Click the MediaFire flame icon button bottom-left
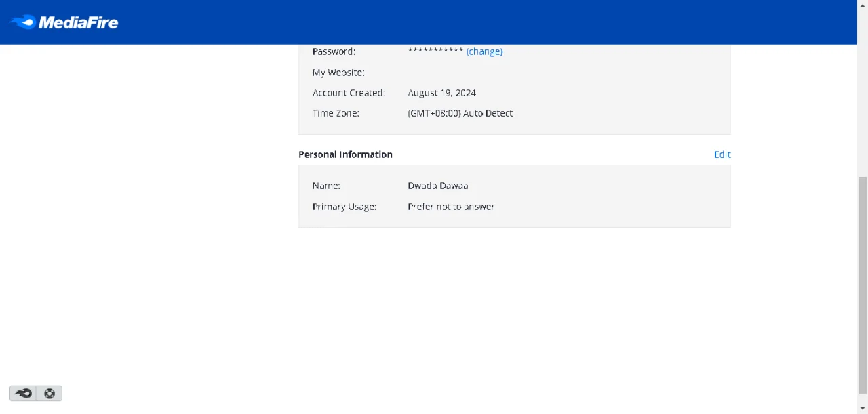 coord(23,393)
